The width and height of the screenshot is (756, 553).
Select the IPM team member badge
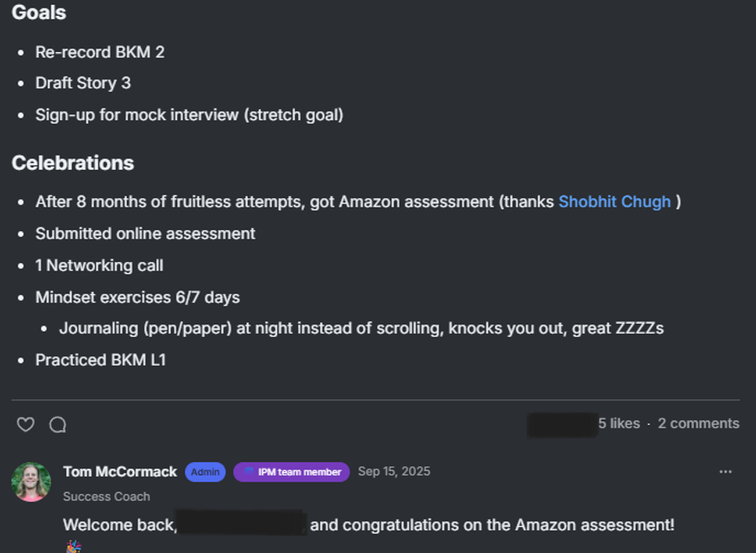pos(291,471)
